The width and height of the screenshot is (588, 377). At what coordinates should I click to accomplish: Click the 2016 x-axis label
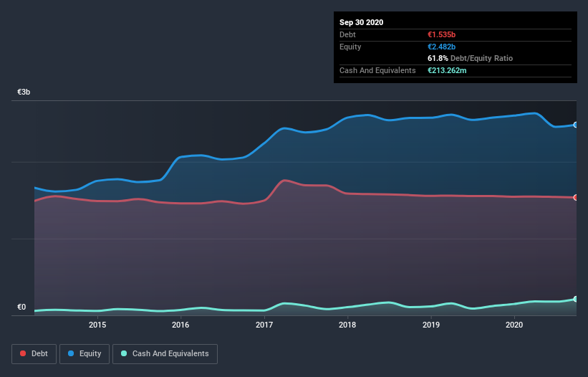pos(180,325)
